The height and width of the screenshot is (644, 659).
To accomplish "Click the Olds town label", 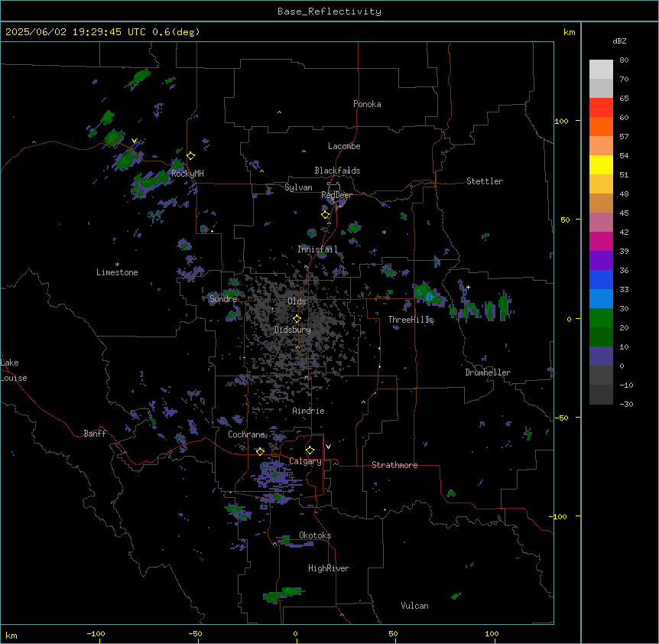I will 297,301.
